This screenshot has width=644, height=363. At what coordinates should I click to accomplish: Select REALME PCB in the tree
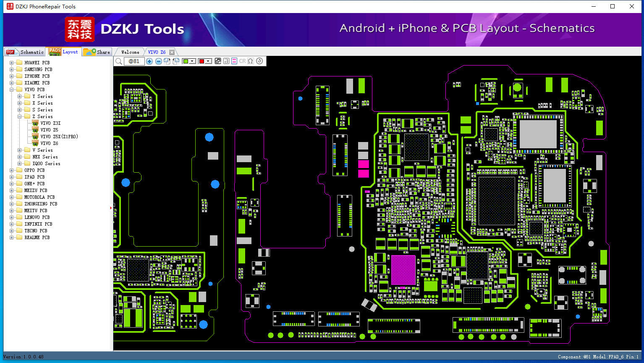click(37, 237)
